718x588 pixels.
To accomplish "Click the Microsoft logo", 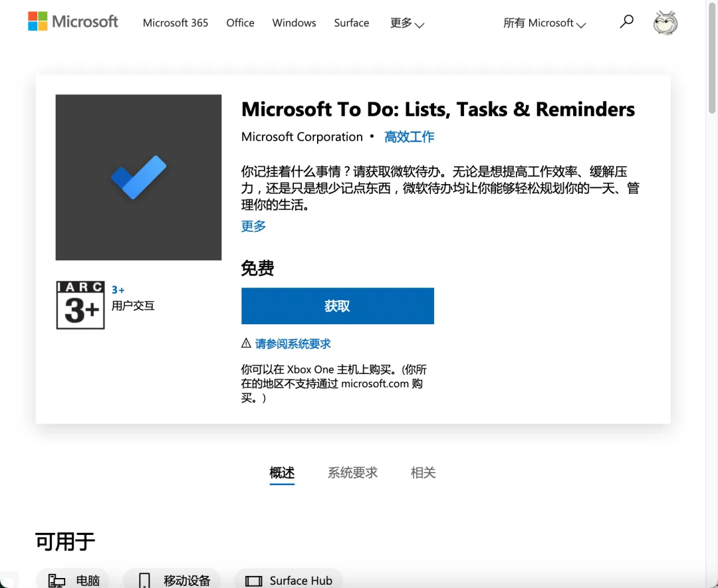I will click(73, 22).
